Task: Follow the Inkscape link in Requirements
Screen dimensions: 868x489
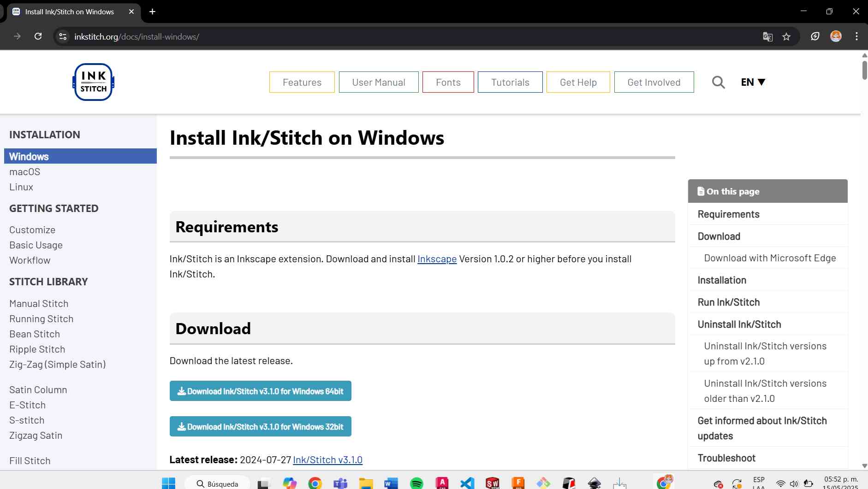Action: coord(437,259)
